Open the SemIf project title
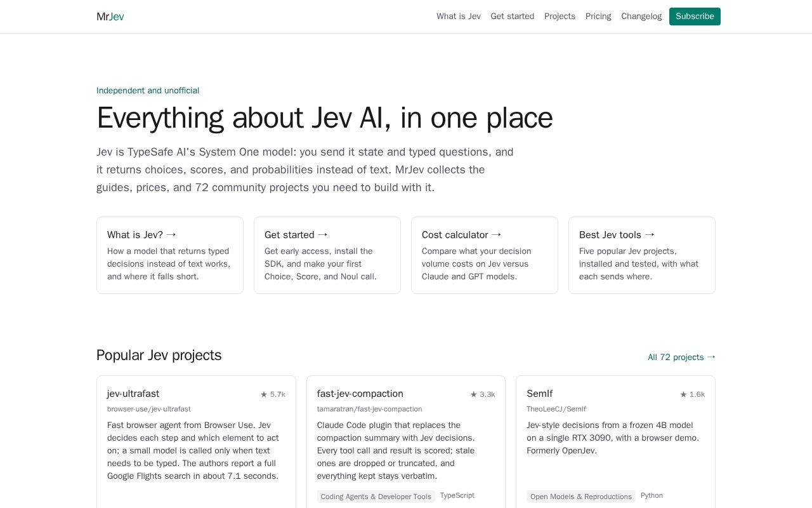The image size is (812, 508). 539,394
